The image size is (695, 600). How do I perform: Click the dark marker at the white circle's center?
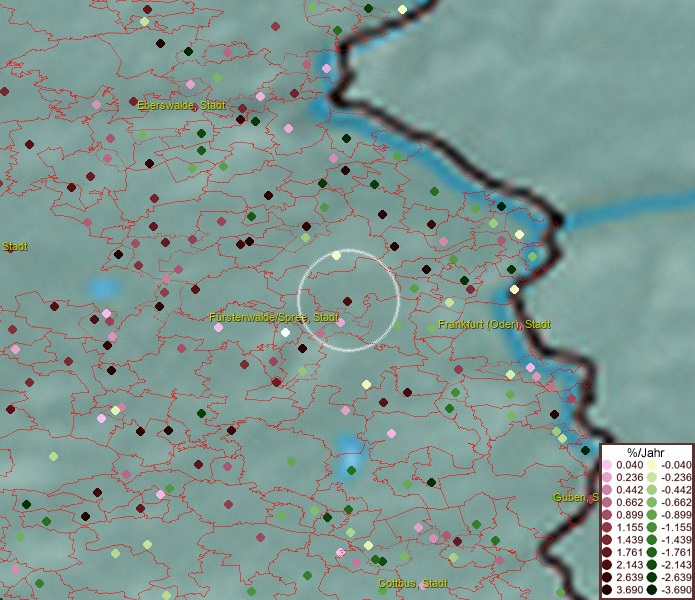347,301
